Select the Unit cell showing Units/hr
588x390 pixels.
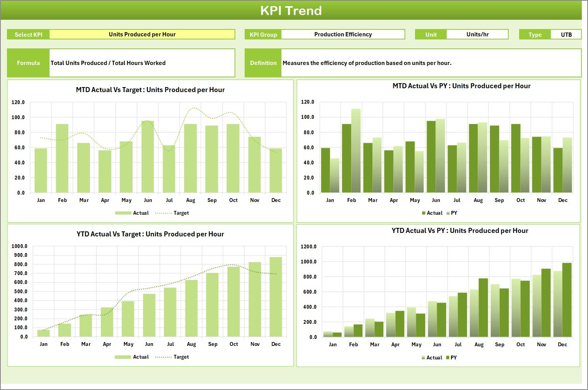tap(477, 34)
